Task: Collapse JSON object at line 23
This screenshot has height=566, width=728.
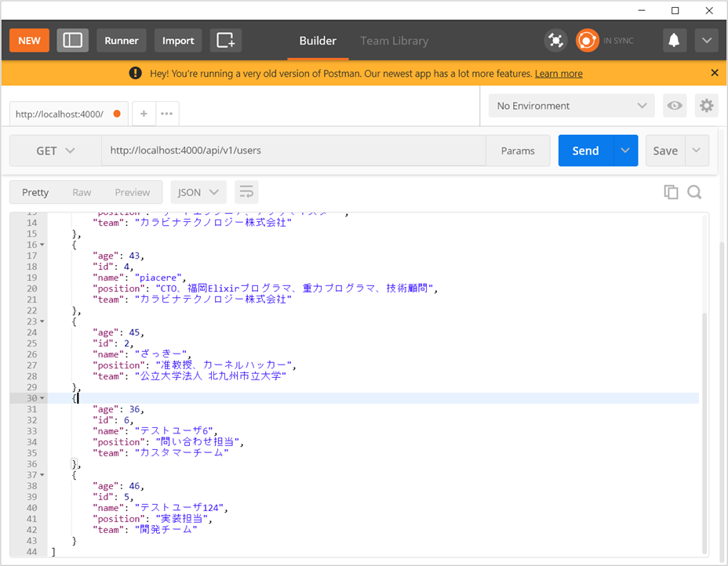Action: 42,321
